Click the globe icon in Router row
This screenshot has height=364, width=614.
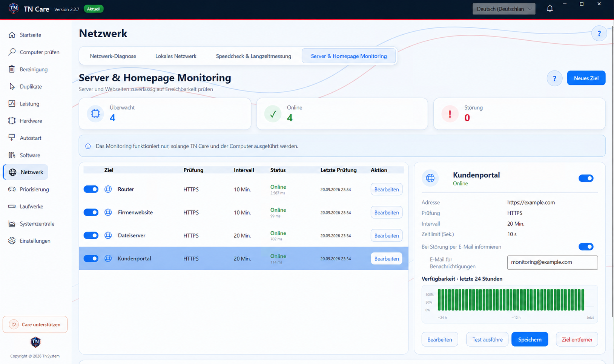tap(108, 189)
